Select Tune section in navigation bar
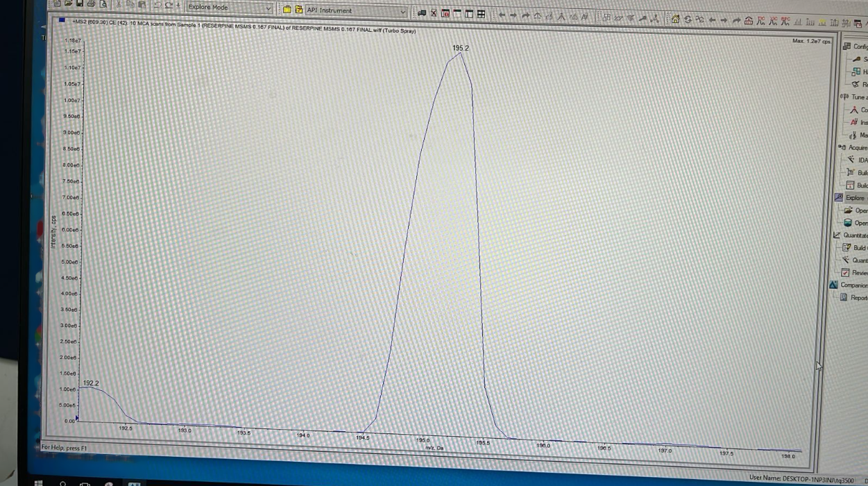The width and height of the screenshot is (868, 486). pyautogui.click(x=854, y=97)
